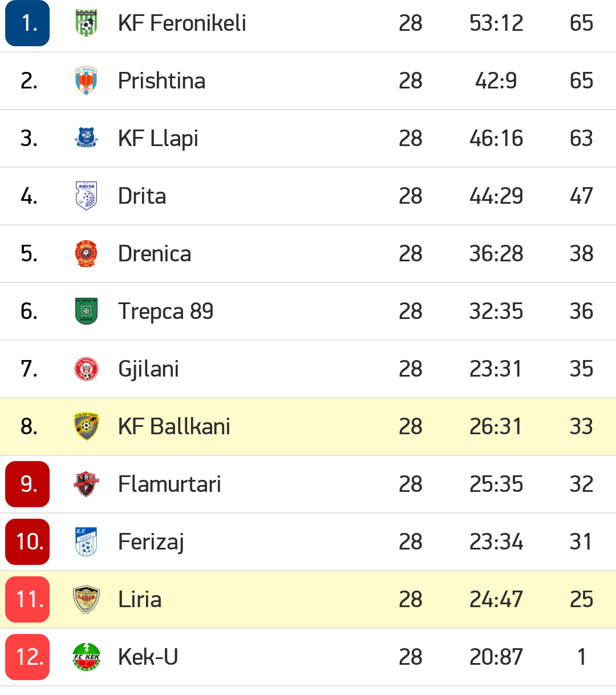This screenshot has width=616, height=695.
Task: Click the Liria shield logo
Action: click(x=86, y=599)
